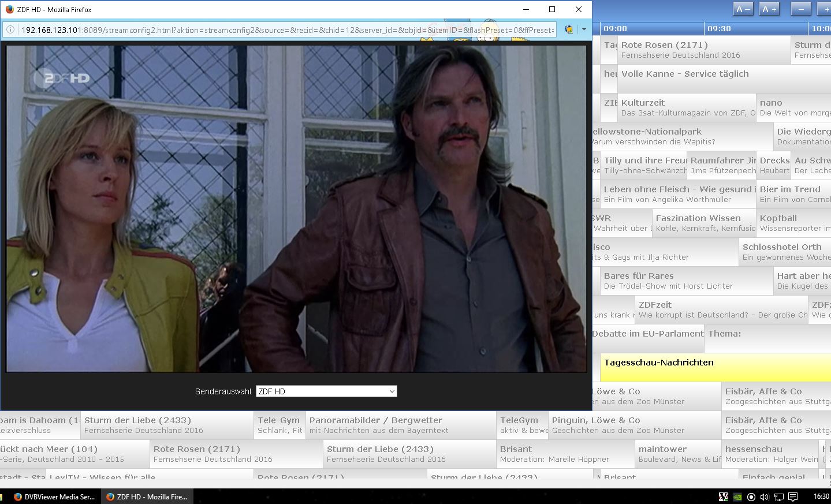Open the network tray icon

779,496
